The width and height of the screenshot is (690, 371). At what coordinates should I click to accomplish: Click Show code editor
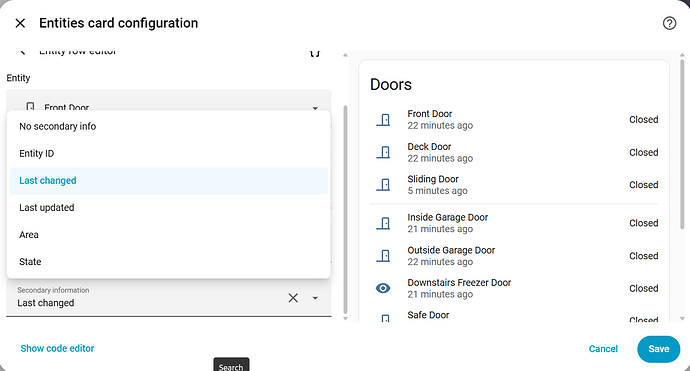pos(57,348)
